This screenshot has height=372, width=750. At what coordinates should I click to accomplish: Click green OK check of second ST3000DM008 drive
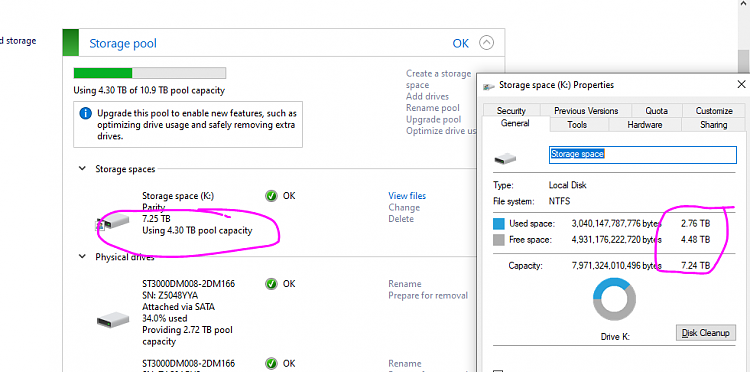pyautogui.click(x=271, y=363)
